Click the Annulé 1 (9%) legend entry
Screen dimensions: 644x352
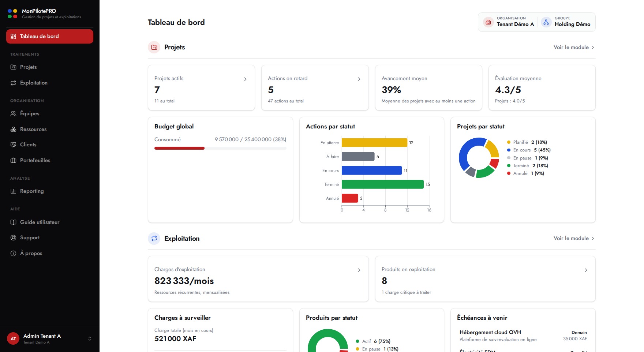point(525,173)
